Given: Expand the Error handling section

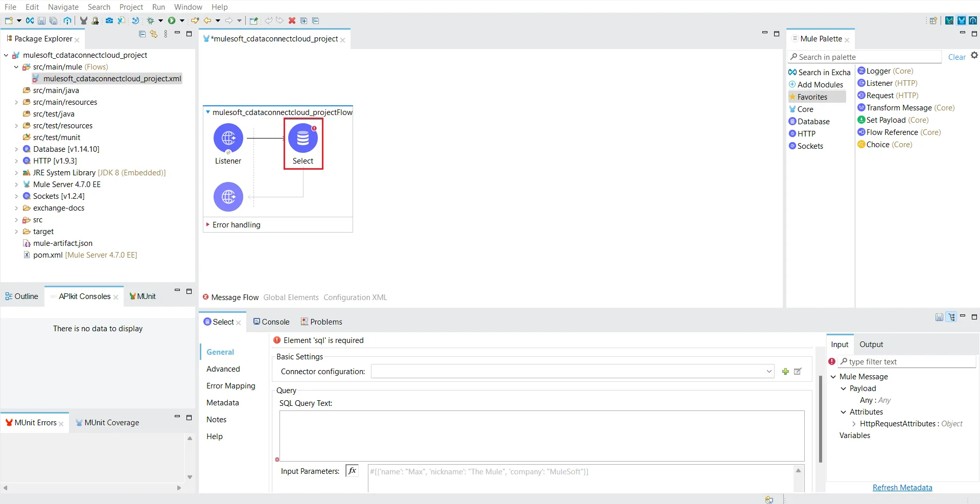Looking at the screenshot, I should click(x=208, y=224).
